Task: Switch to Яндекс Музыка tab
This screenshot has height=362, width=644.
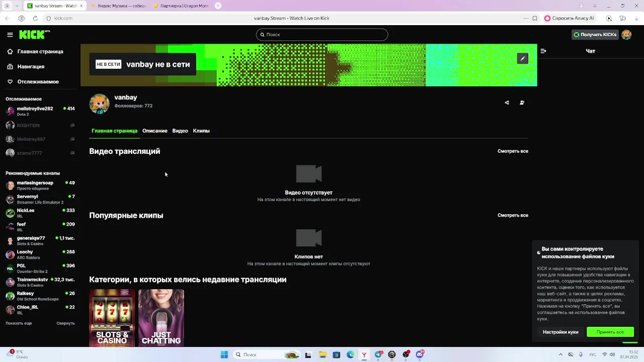Action: [x=118, y=6]
